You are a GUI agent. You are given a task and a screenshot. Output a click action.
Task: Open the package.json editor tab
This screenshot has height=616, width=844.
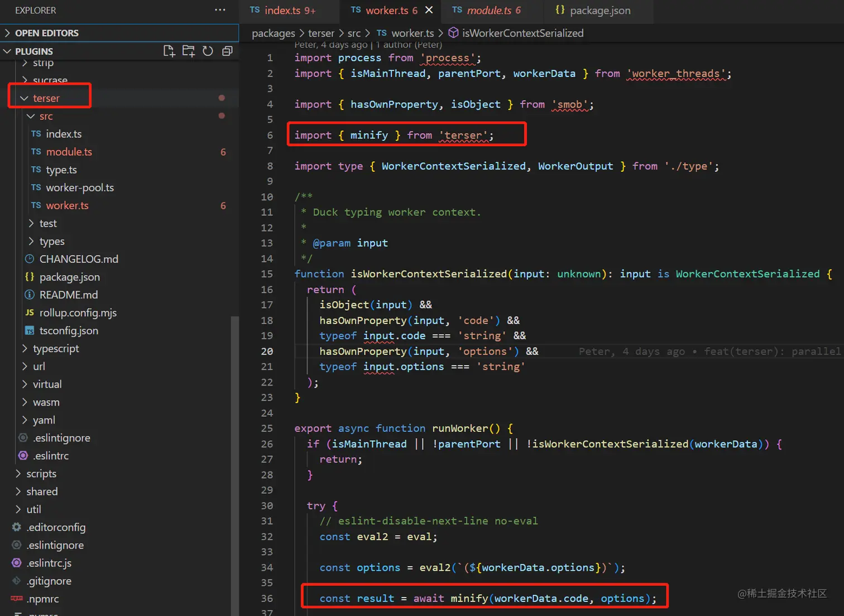600,11
